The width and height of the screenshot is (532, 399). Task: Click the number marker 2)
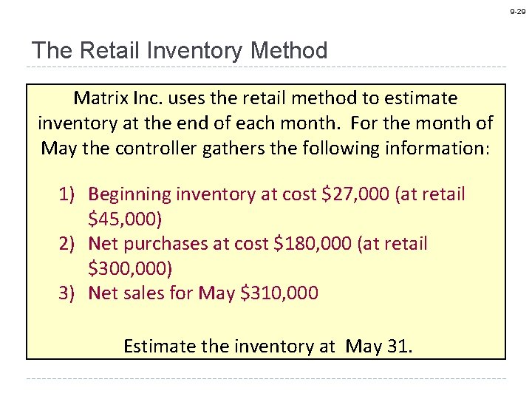(x=66, y=244)
